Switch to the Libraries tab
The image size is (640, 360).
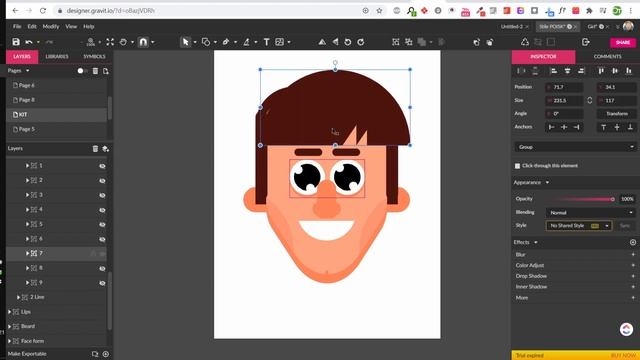[57, 57]
